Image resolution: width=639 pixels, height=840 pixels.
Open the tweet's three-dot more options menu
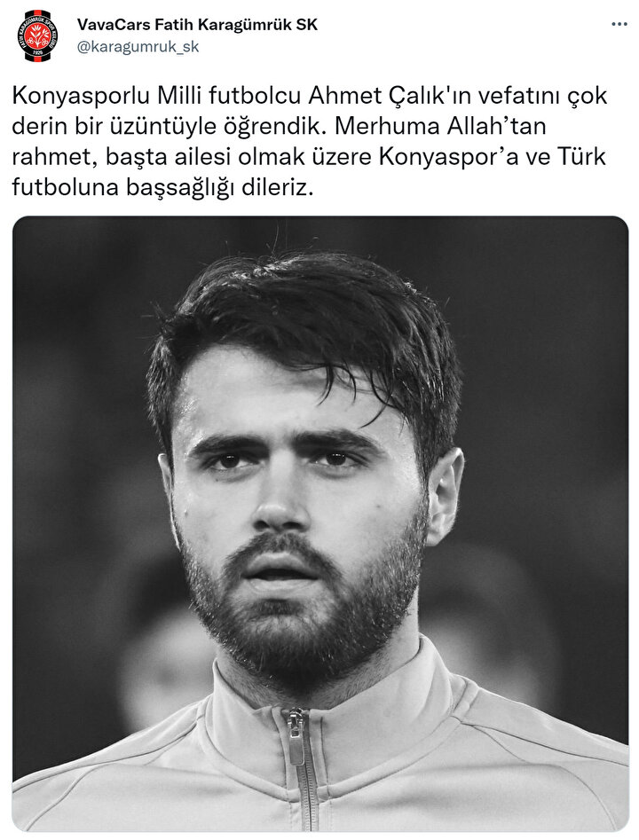[x=619, y=24]
